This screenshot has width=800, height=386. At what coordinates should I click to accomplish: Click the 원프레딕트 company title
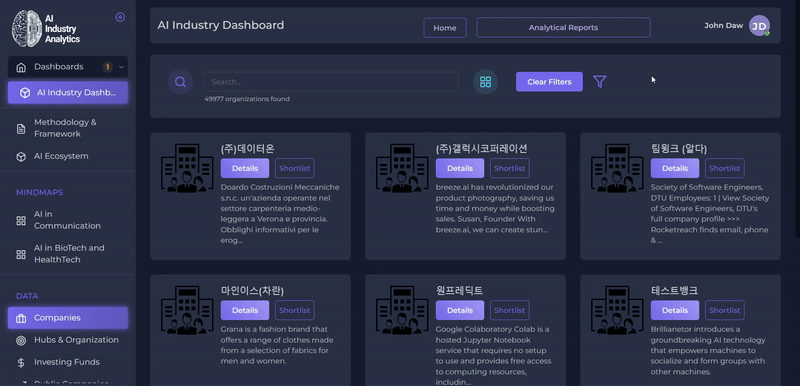click(459, 291)
